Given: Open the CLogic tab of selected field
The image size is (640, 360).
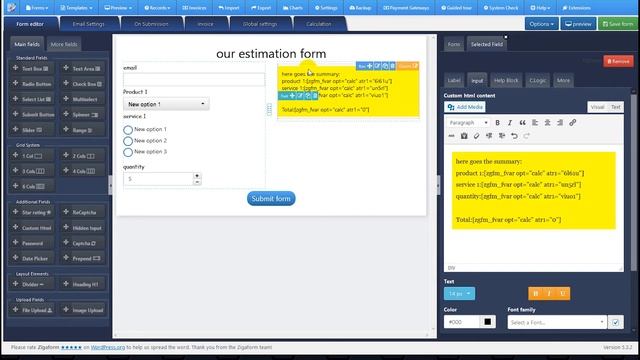Looking at the screenshot, I should tap(538, 80).
